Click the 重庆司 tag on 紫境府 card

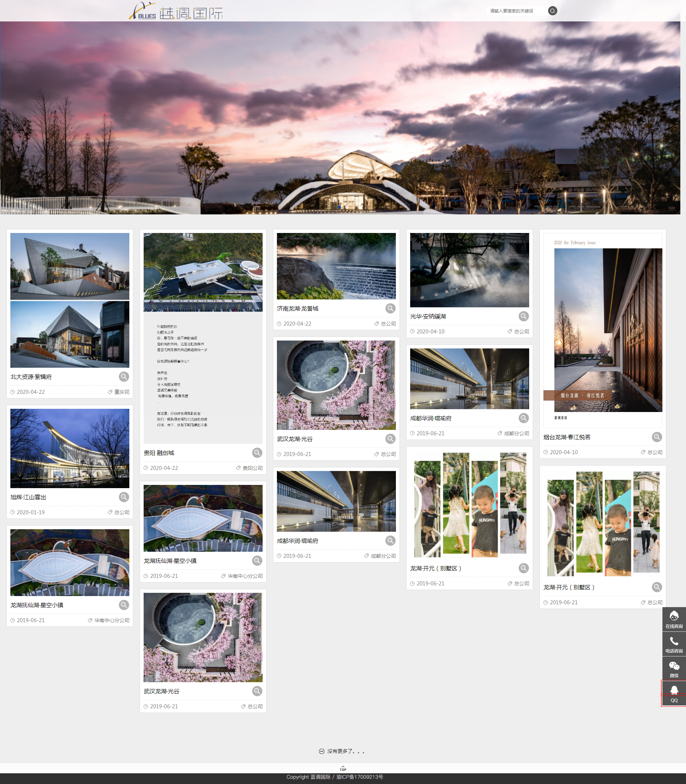(x=121, y=392)
